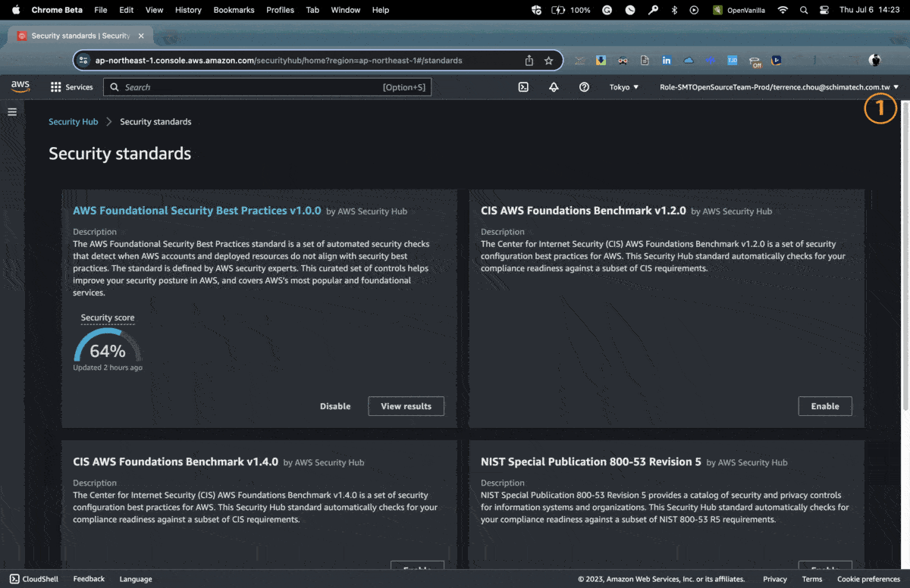Click the Security score label
910x588 pixels.
108,318
